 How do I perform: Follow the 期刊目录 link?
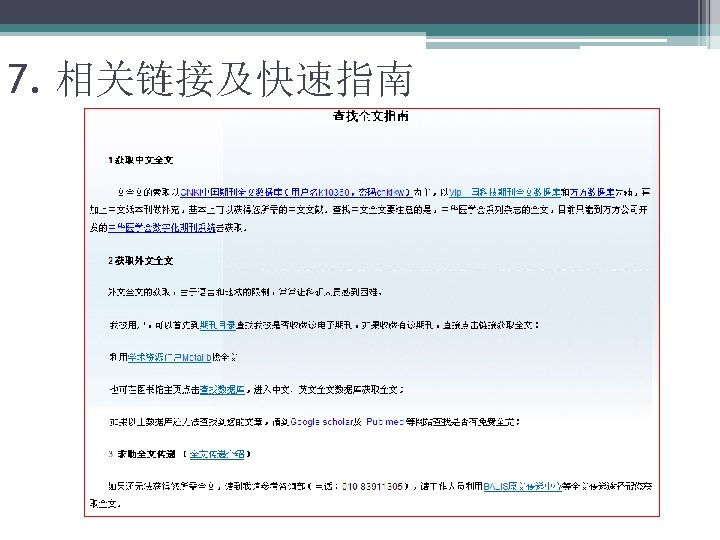pos(218,325)
